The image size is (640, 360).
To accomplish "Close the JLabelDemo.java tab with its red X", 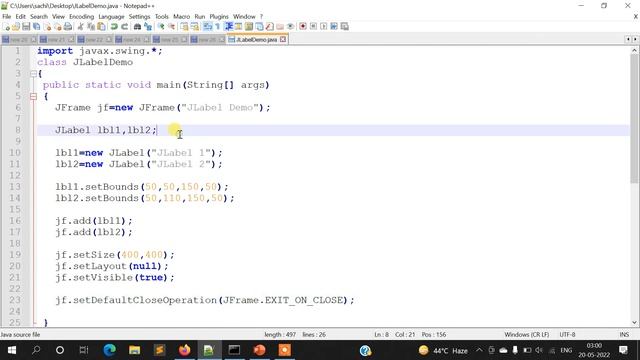I will 283,40.
